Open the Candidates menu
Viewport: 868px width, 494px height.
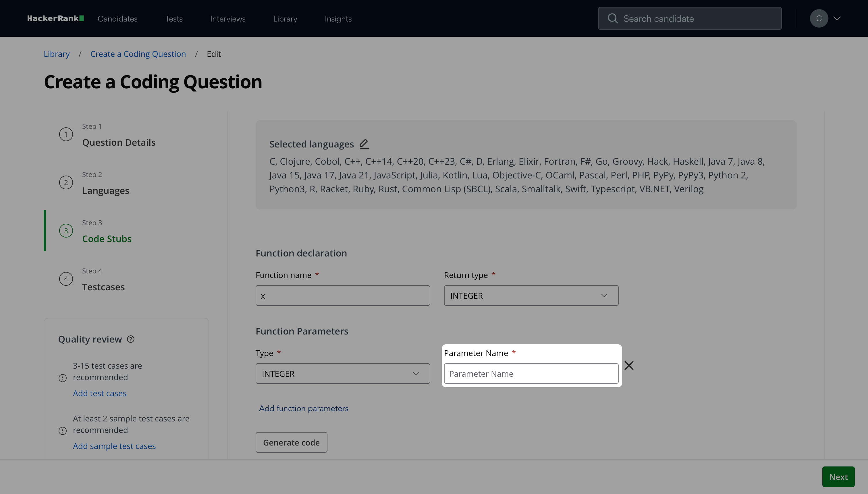(x=117, y=19)
